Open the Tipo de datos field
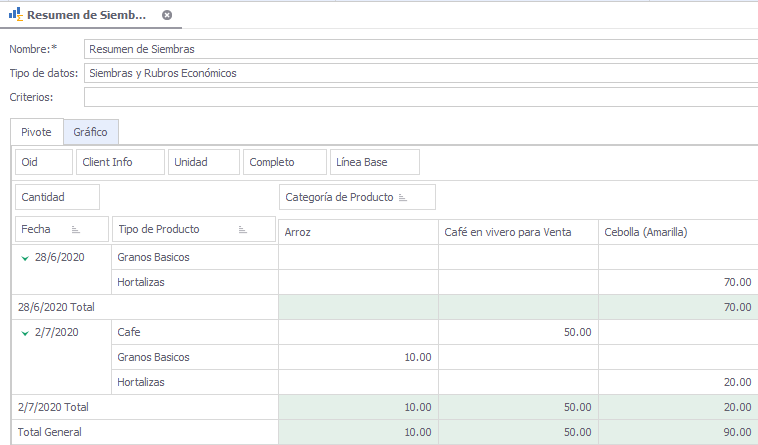 pos(420,73)
